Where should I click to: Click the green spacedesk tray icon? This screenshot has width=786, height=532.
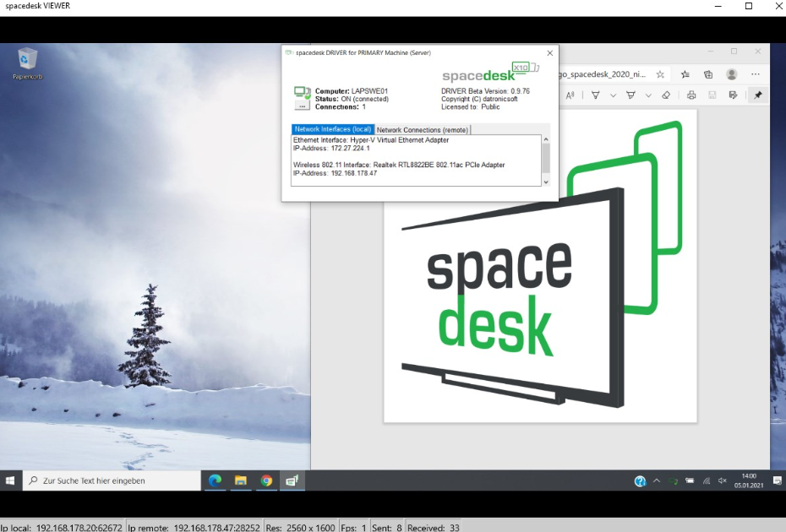click(x=674, y=480)
